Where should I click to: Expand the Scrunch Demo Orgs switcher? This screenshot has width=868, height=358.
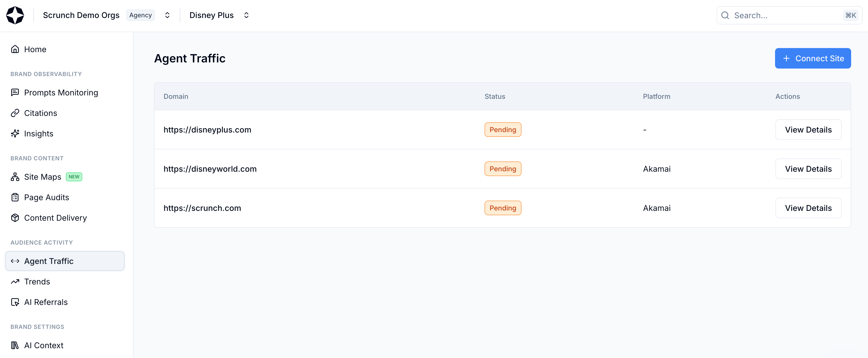point(167,15)
